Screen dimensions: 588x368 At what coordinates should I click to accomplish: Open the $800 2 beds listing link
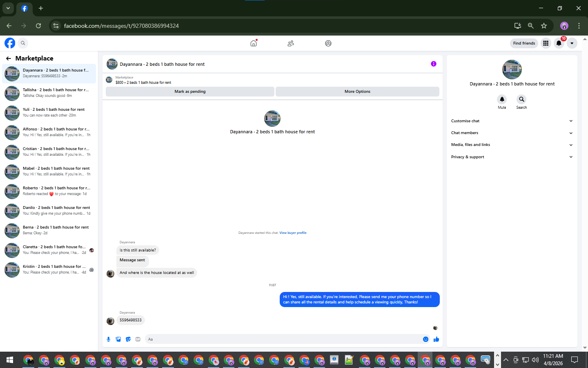(x=143, y=83)
